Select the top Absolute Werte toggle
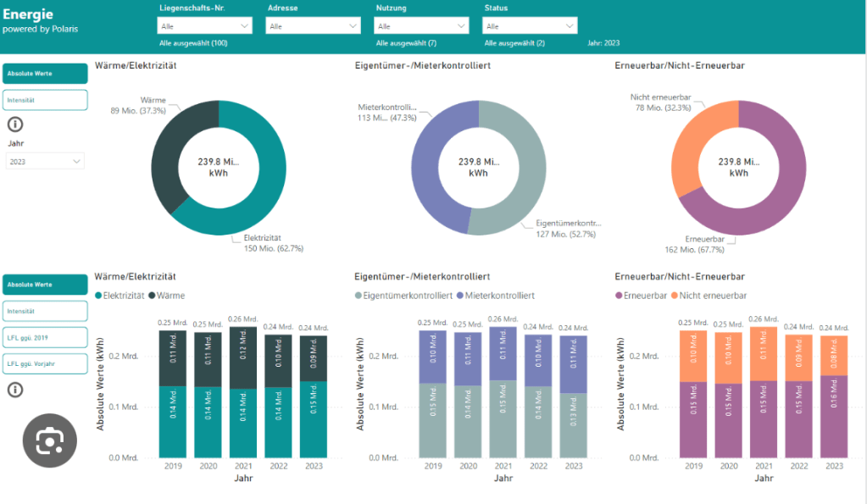Image resolution: width=867 pixels, height=504 pixels. 45,74
